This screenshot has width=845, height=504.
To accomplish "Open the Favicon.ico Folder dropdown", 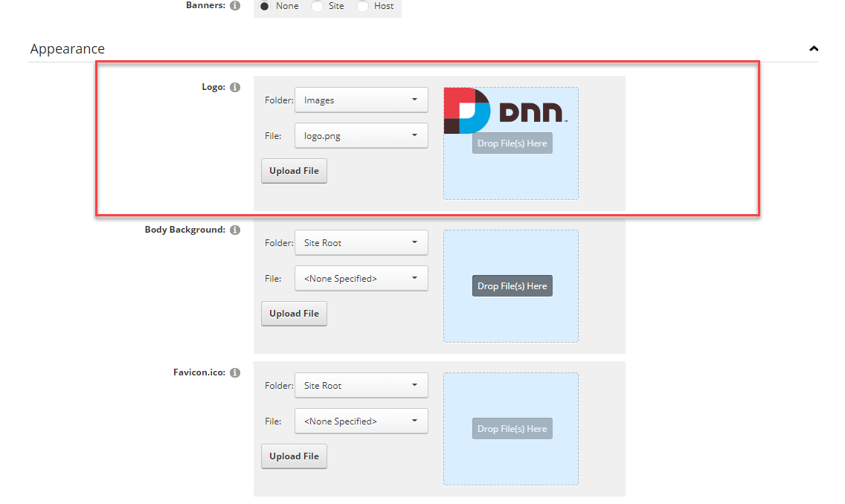I will (361, 386).
